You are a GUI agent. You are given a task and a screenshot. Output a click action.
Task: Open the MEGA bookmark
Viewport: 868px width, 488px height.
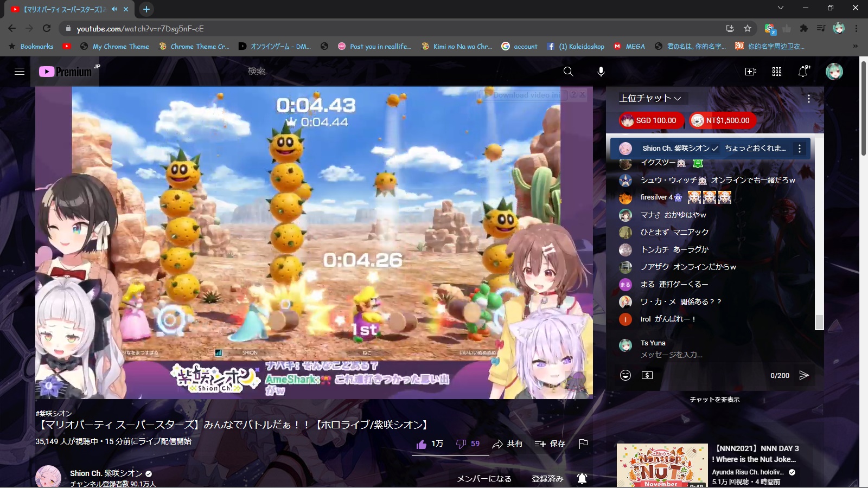click(629, 47)
